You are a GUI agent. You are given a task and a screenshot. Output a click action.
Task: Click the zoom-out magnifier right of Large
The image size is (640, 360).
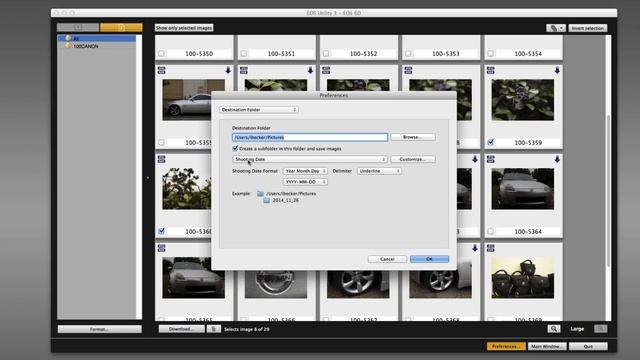600,329
